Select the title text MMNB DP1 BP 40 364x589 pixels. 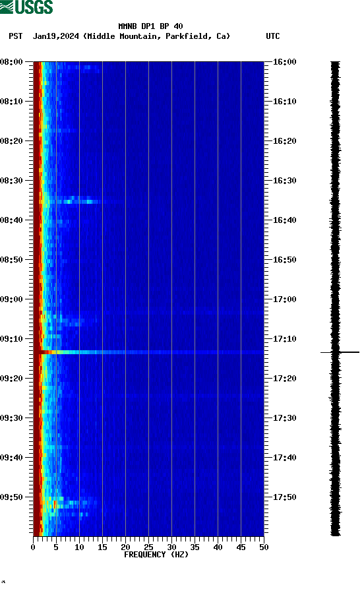click(x=150, y=26)
